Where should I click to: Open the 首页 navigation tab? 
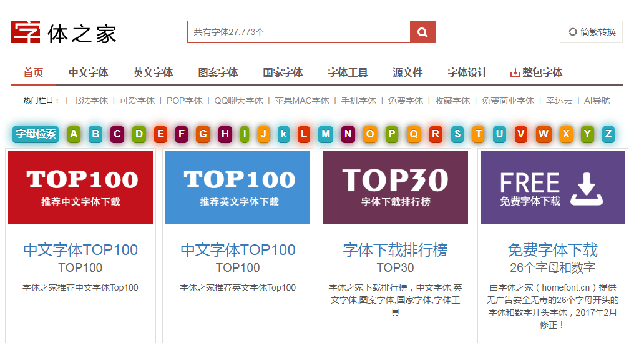(x=34, y=72)
